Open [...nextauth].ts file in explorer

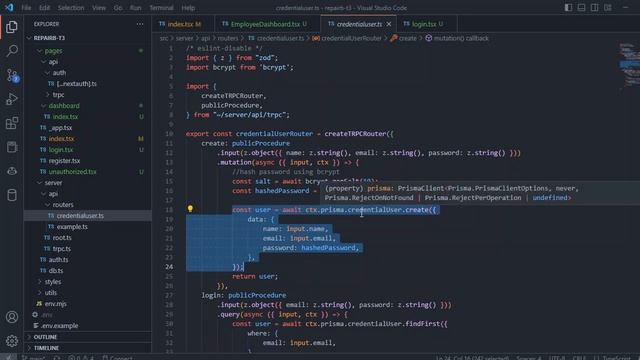coord(77,84)
